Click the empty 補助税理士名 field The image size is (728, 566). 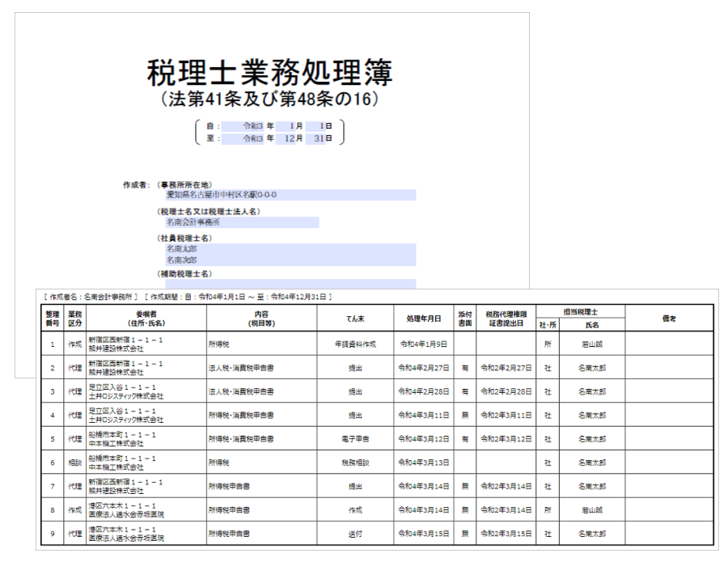(290, 284)
